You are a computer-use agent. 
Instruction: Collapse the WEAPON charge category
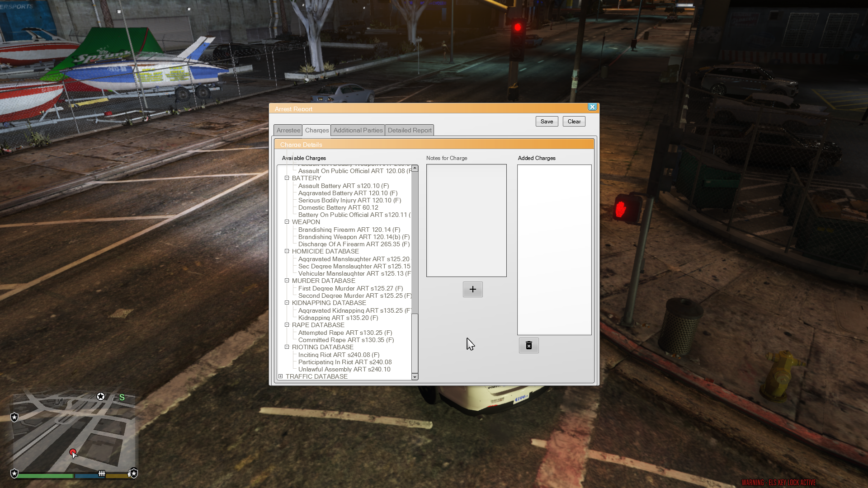click(x=287, y=222)
